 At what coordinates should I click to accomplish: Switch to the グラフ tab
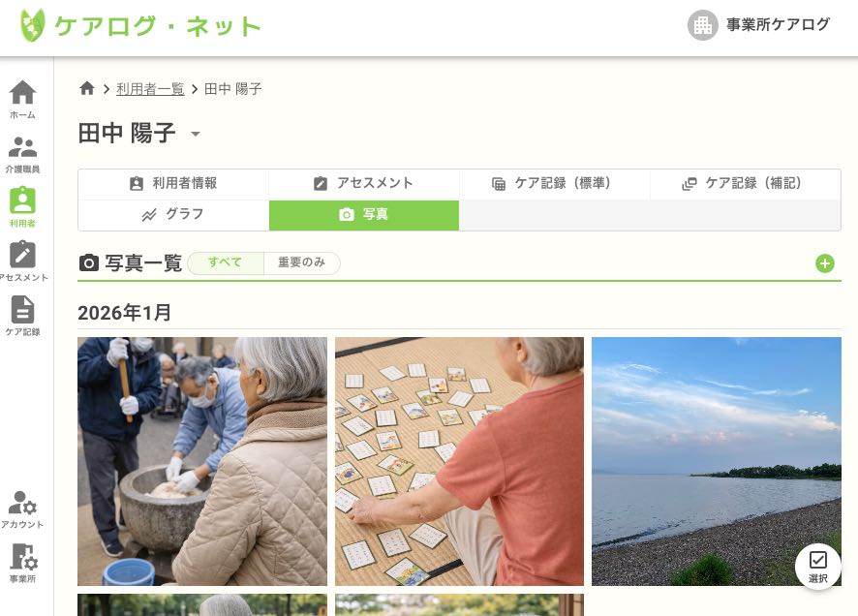pyautogui.click(x=173, y=214)
